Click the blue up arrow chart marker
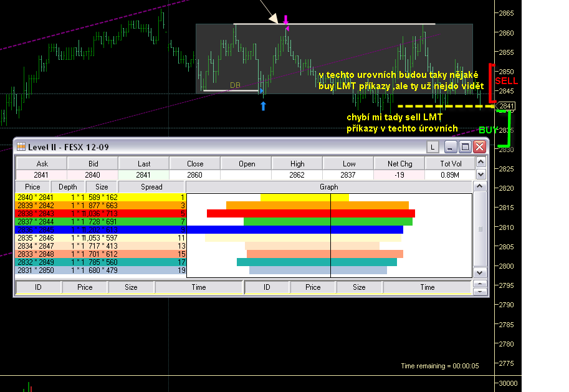Image resolution: width=569 pixels, height=392 pixels. point(264,106)
